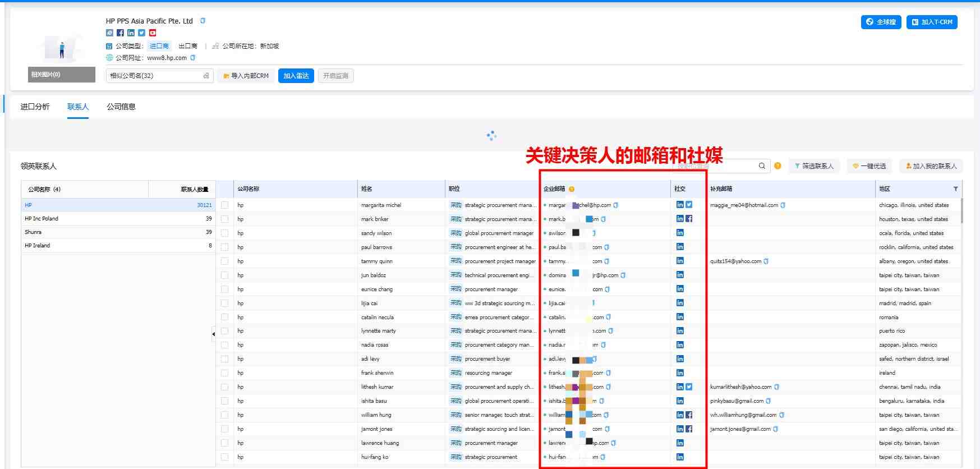
Task: Tick the checkbox for margarita michel
Action: [224, 205]
